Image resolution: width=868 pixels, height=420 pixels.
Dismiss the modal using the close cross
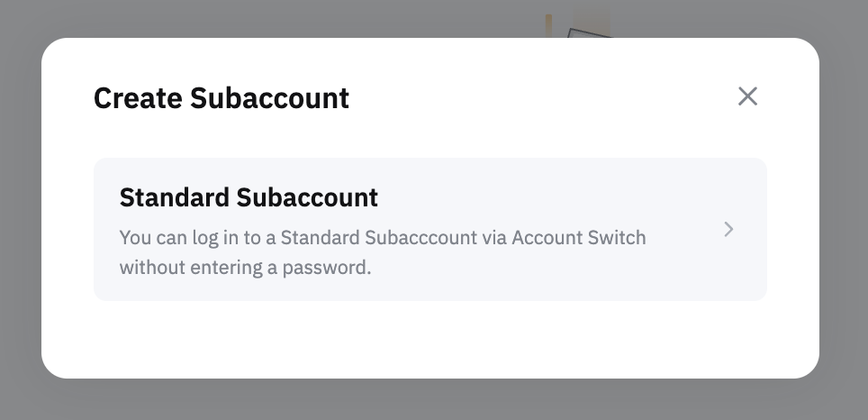(x=747, y=96)
